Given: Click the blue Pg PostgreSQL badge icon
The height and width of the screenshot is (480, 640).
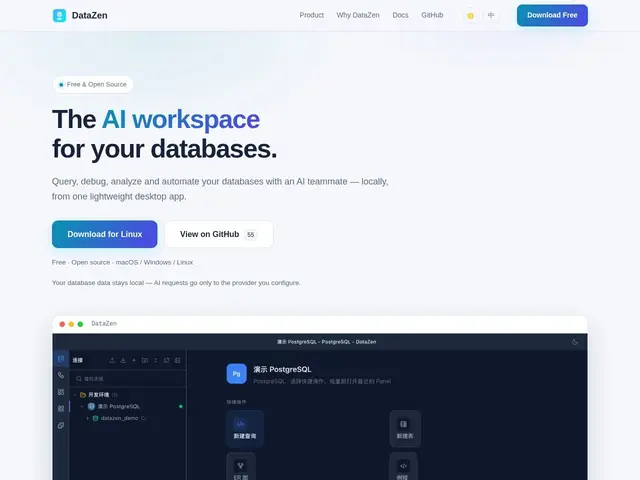Looking at the screenshot, I should coord(237,374).
